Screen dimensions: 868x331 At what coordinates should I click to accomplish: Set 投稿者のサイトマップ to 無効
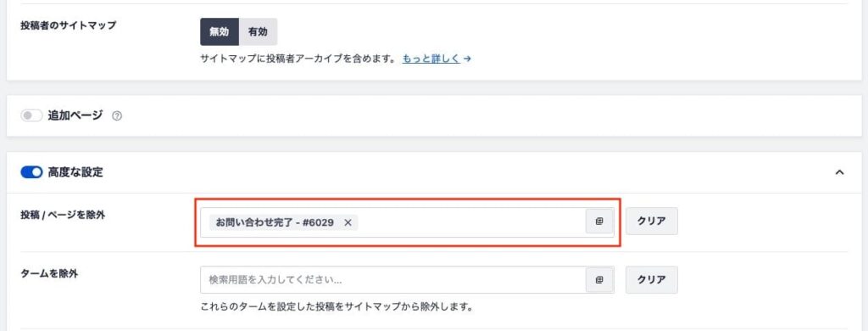[220, 31]
